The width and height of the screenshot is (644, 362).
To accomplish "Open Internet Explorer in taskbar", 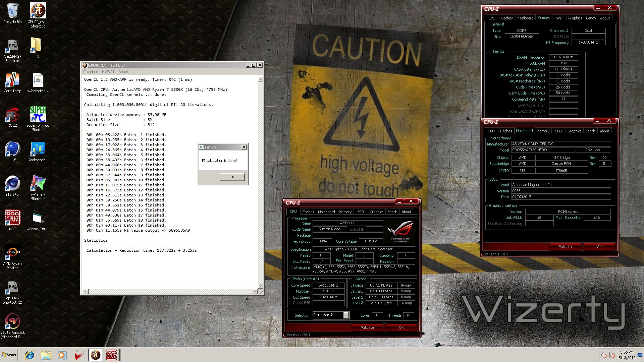I will (x=30, y=355).
